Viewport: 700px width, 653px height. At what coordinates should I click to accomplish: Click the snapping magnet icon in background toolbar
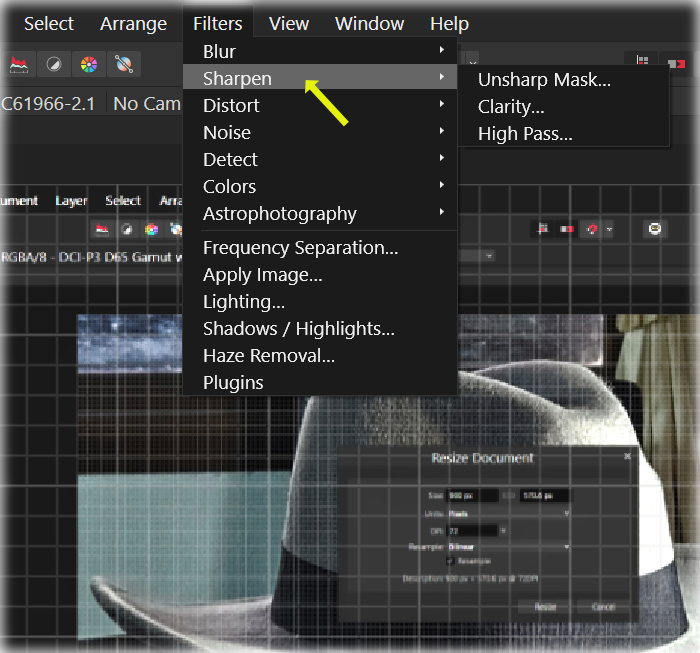tap(592, 229)
